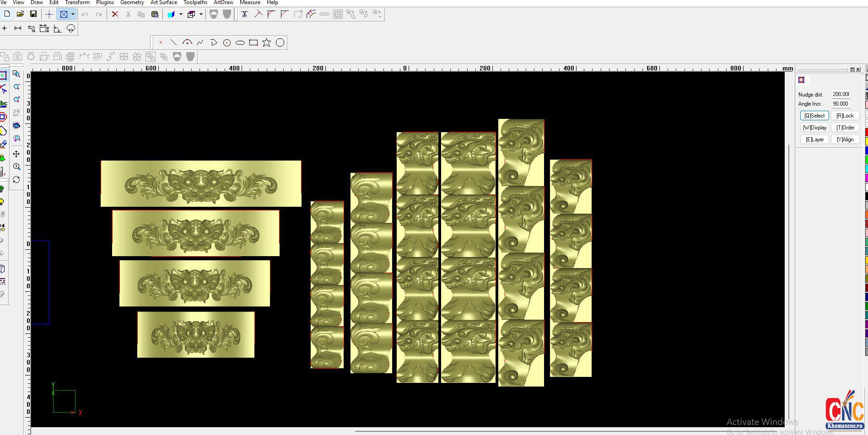This screenshot has height=435, width=868.
Task: Open the dropdown next to the cyan cube
Action: coord(181,14)
